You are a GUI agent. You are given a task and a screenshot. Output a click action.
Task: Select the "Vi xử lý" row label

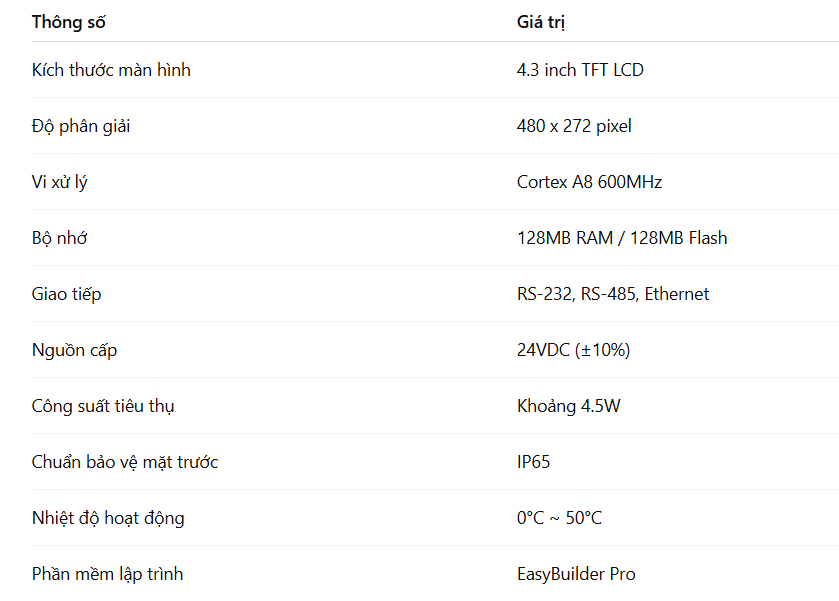coord(60,182)
